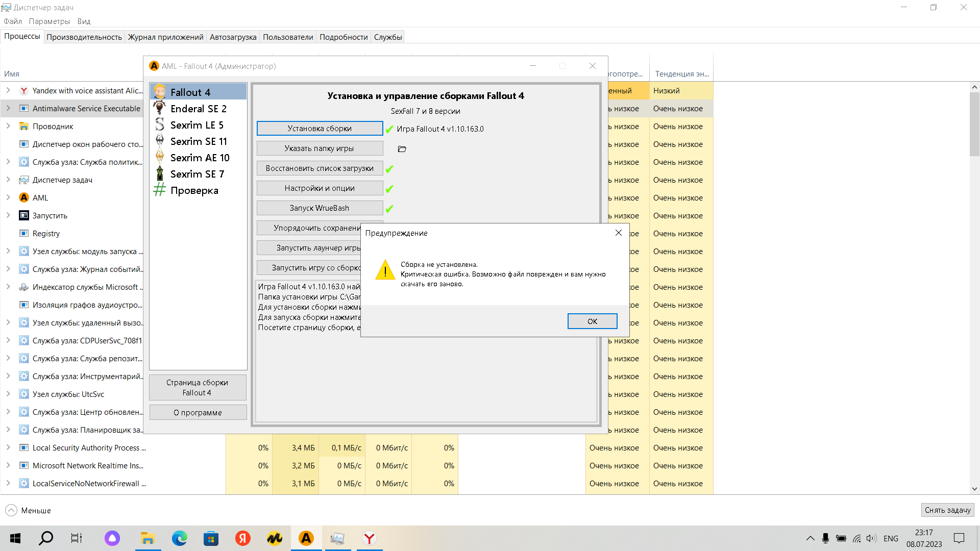Click the Снять задачу button
Screen dimensions: 980x551
(947, 510)
